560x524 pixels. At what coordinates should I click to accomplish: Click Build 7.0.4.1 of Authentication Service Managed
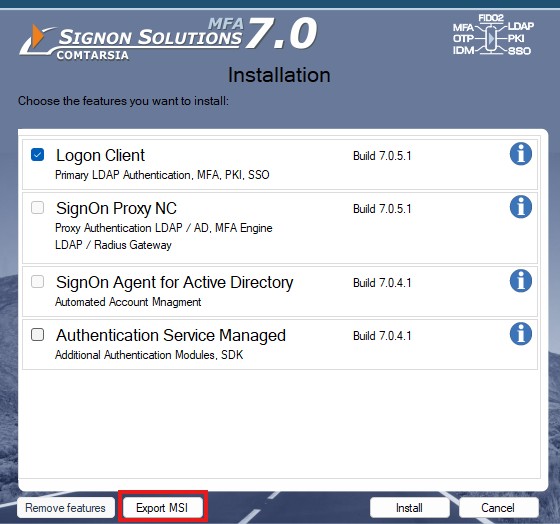coord(382,336)
